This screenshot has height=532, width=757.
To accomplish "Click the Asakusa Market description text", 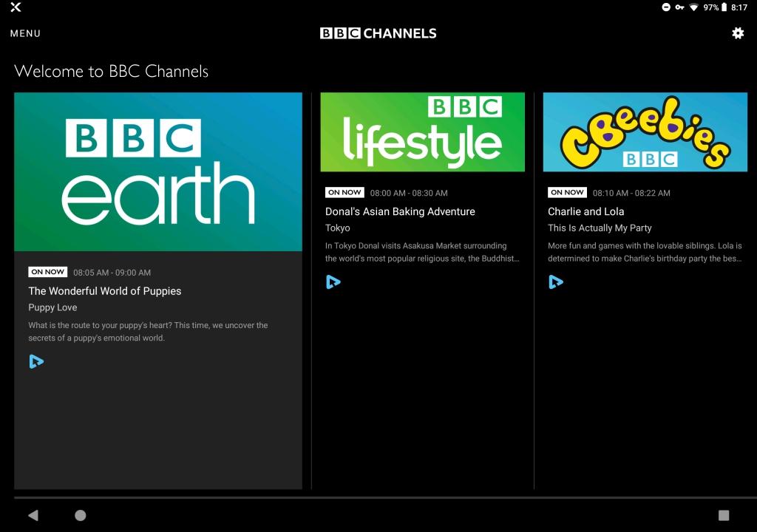I will click(x=422, y=252).
